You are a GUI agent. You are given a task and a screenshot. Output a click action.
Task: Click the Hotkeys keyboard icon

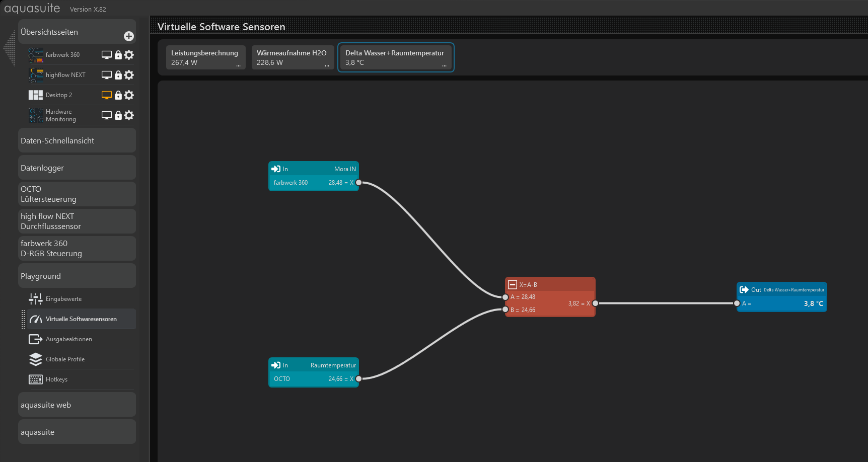(x=36, y=379)
